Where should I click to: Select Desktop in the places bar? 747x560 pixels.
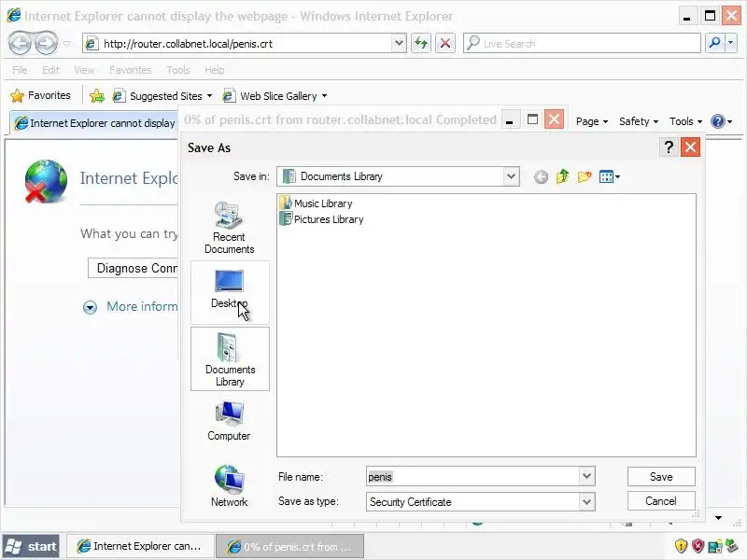point(230,291)
